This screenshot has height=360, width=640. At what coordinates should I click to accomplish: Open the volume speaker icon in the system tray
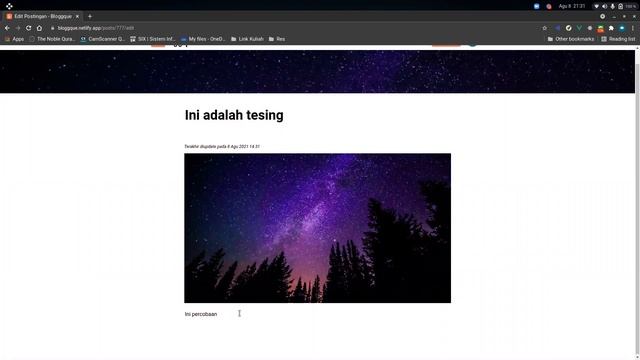coord(604,7)
